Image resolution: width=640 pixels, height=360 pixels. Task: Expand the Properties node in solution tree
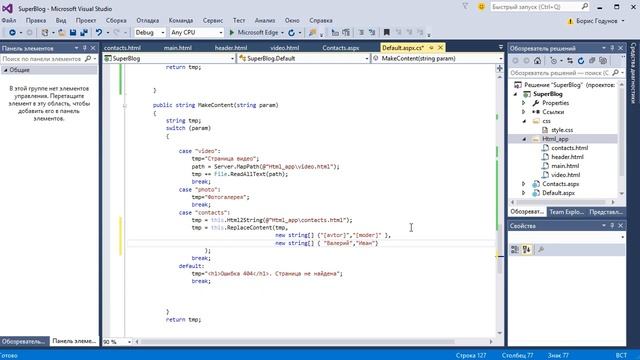coord(524,103)
